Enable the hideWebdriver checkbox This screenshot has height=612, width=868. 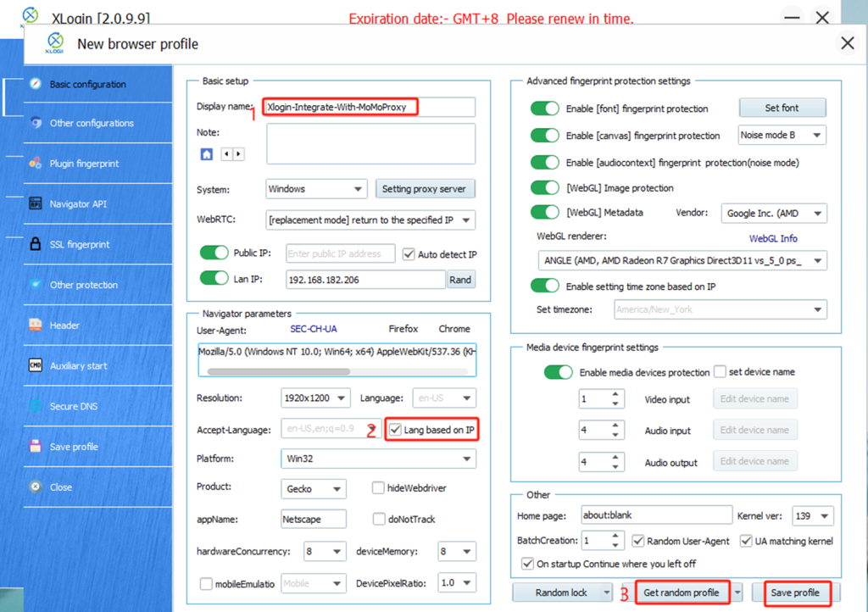pos(379,488)
